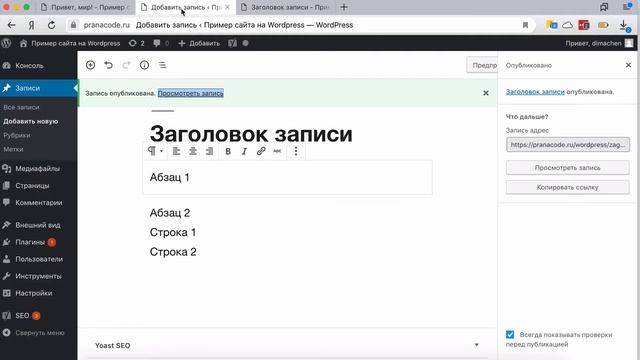Image resolution: width=640 pixels, height=360 pixels.
Task: Open profile Привет, dimachen
Action: click(599, 43)
